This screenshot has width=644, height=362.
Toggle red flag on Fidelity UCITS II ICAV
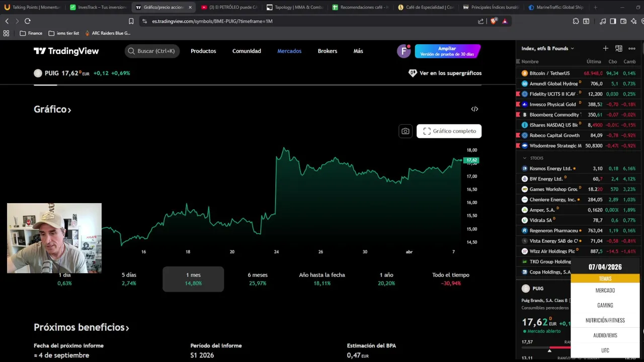tap(518, 94)
